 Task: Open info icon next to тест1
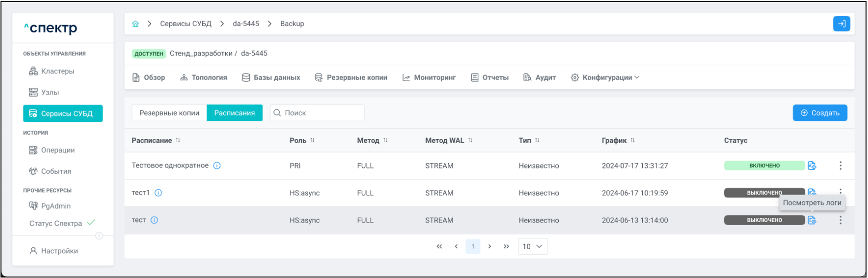[158, 193]
